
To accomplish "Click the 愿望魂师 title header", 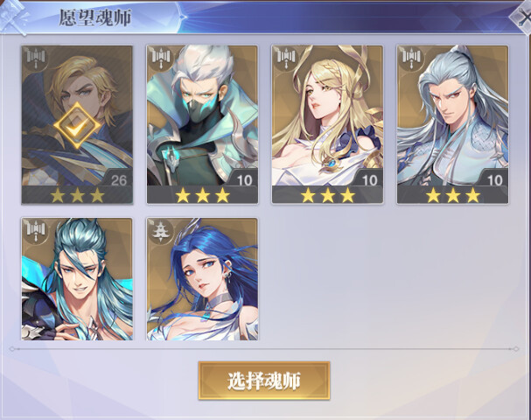I will click(x=95, y=17).
